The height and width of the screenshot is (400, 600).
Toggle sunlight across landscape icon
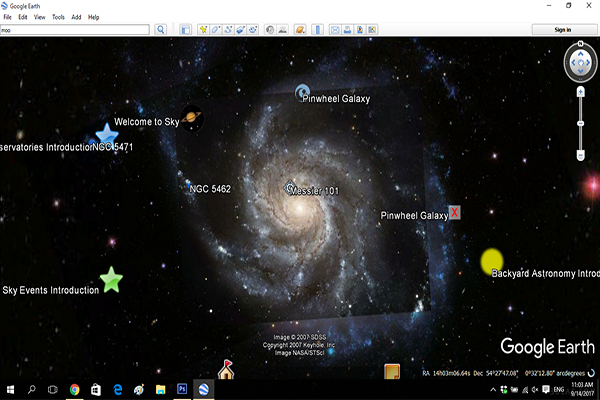click(x=282, y=29)
